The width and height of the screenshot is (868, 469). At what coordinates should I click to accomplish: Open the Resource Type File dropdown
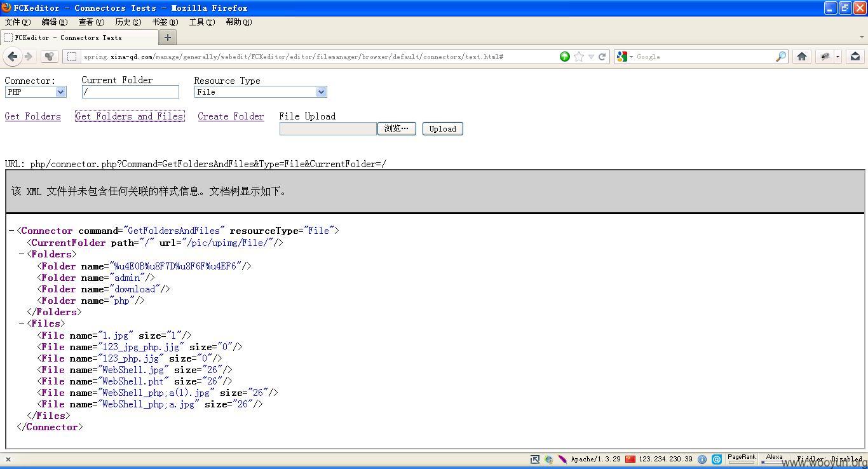click(x=261, y=92)
